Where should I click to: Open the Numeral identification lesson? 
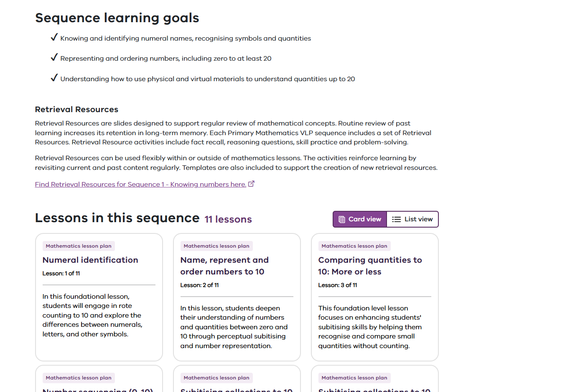(90, 260)
